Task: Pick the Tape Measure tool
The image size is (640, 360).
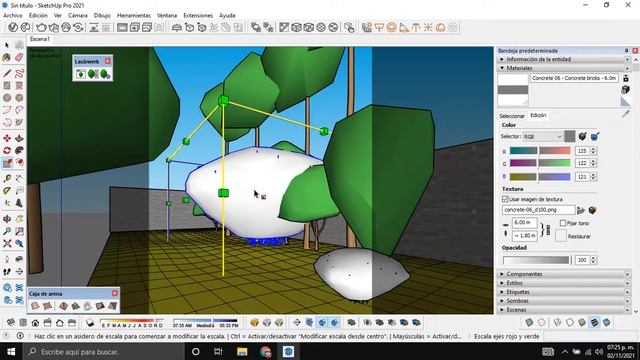Action: 7,179
